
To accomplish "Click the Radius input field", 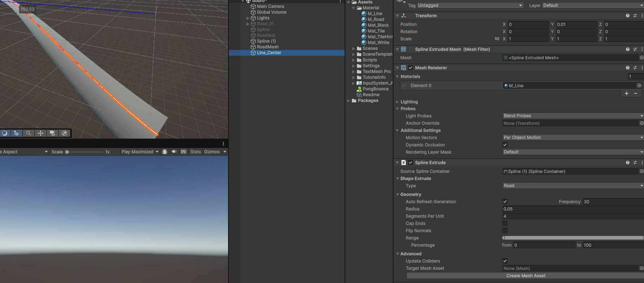I will coord(572,209).
